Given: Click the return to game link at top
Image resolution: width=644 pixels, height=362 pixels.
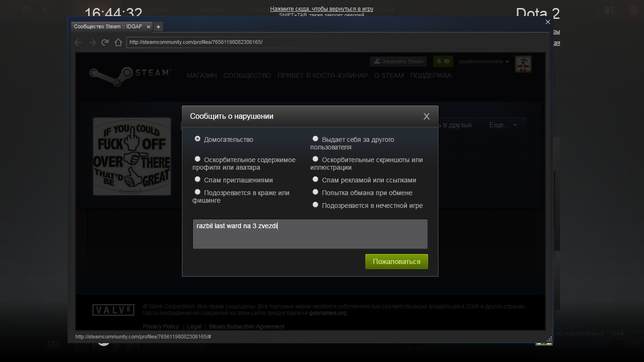Looking at the screenshot, I should (322, 9).
